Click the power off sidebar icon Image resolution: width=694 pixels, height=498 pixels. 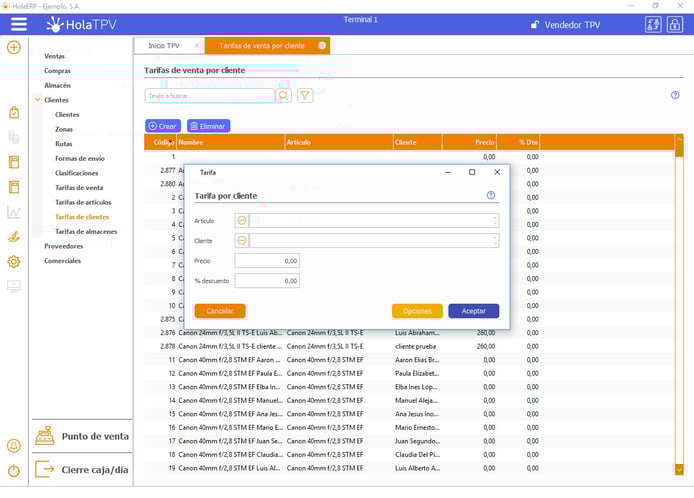[x=14, y=471]
